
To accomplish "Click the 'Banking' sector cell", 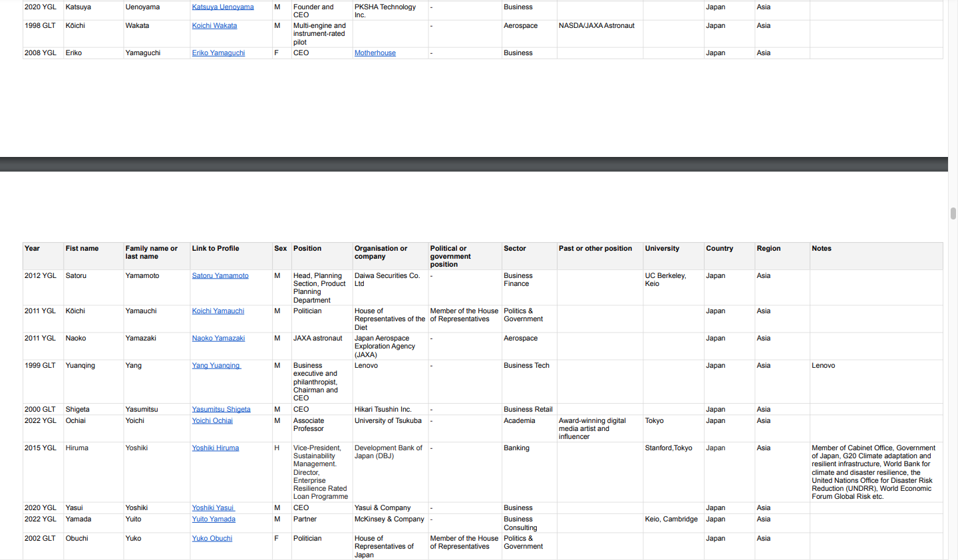I will tap(530, 472).
